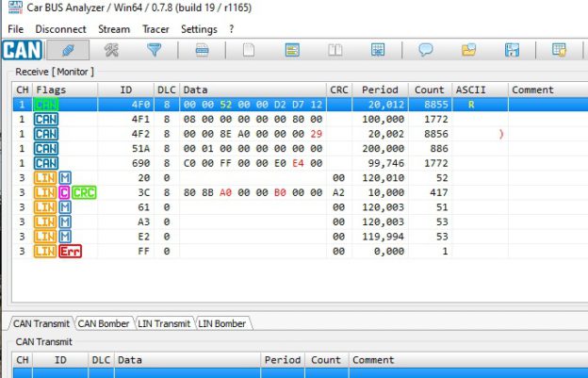Open the Stream menu
588x378 pixels.
(114, 29)
